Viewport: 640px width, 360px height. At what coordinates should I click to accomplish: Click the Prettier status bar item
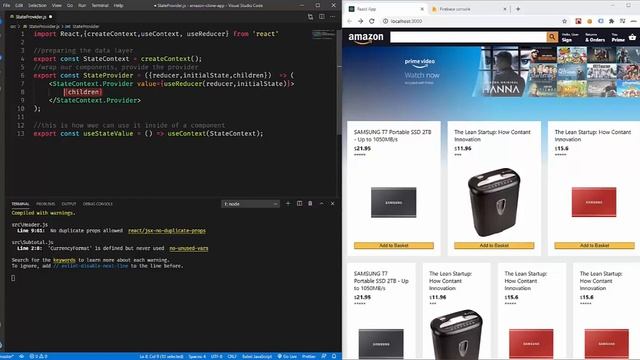click(309, 356)
